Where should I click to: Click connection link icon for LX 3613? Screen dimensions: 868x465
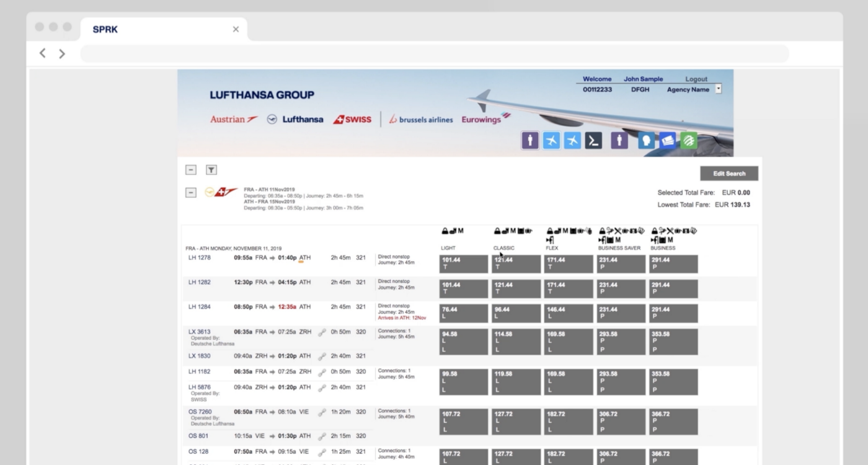(322, 332)
